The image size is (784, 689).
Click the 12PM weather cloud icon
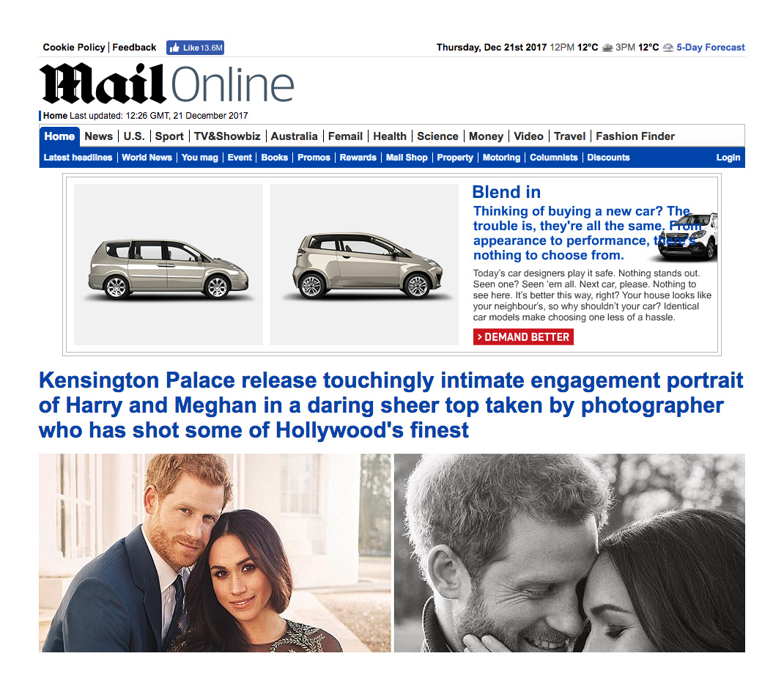[x=607, y=48]
